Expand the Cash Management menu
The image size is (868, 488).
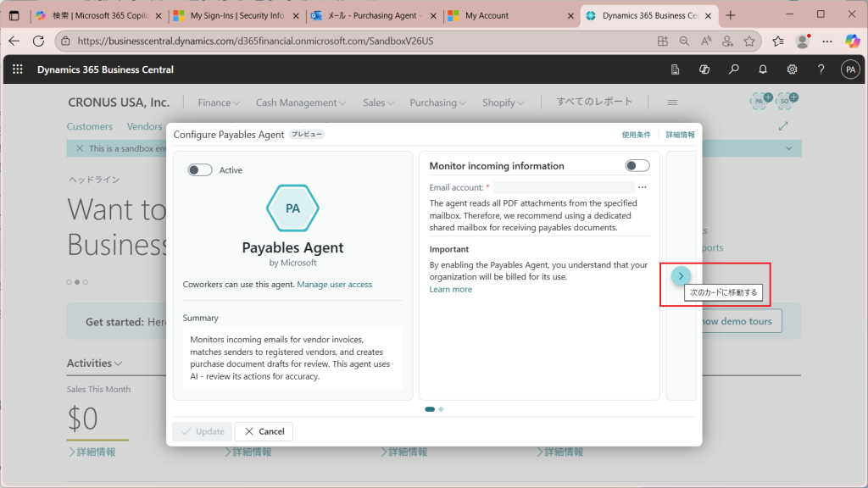(301, 103)
